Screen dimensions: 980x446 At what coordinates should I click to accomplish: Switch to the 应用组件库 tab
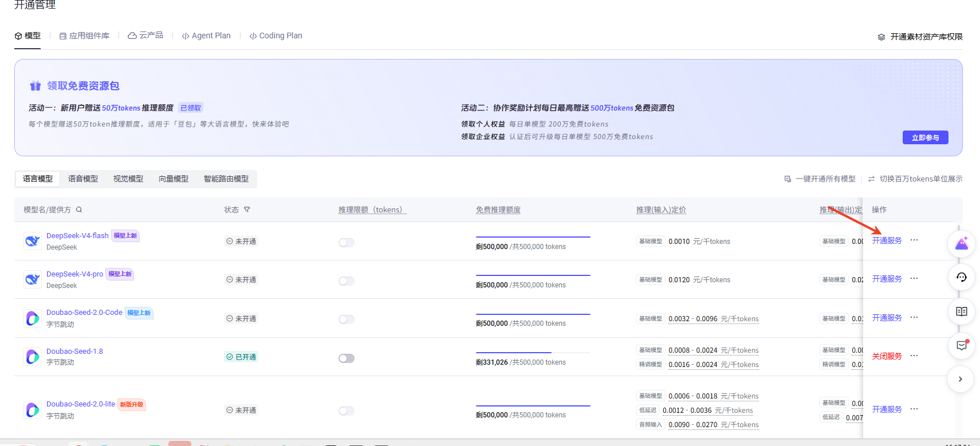tap(84, 35)
